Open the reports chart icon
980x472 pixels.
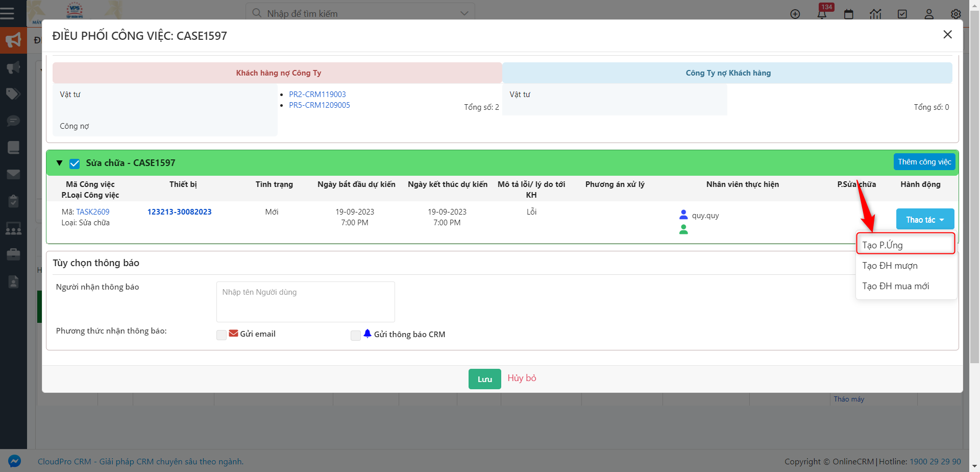tap(875, 14)
